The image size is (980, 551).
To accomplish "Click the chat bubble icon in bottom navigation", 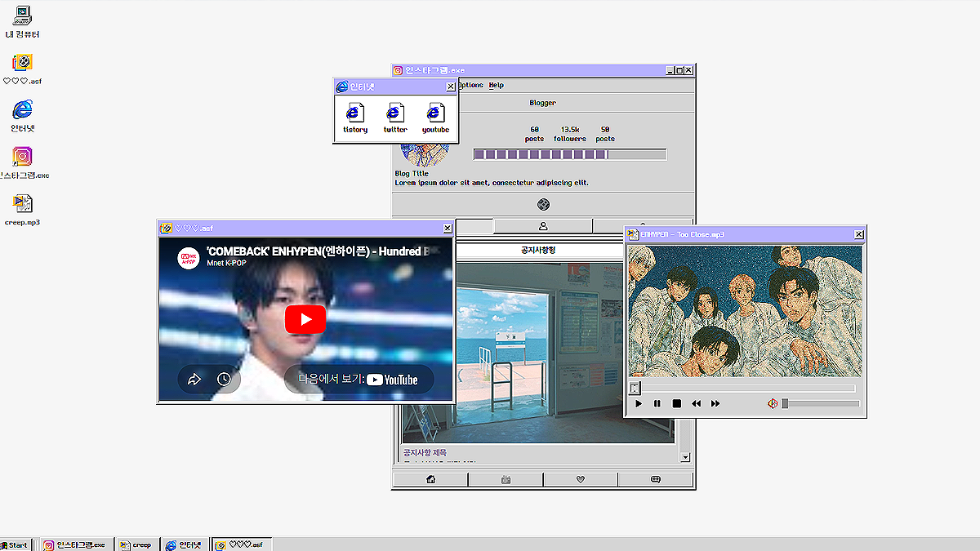I will pos(655,480).
